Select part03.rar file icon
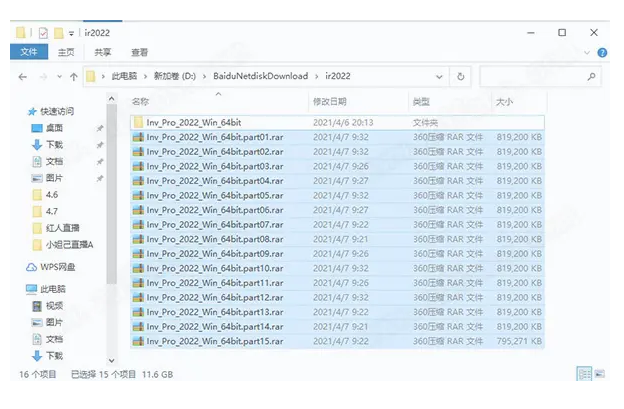 138,166
